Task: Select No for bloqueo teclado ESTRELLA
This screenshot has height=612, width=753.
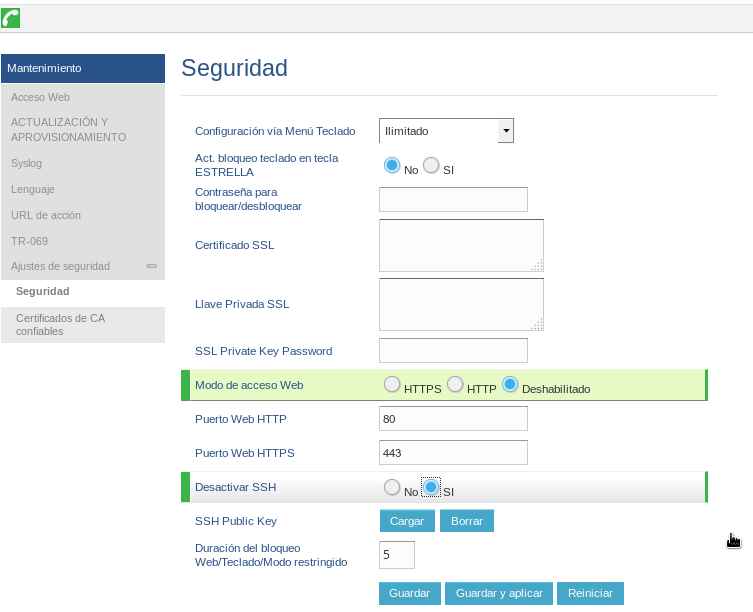Action: pyautogui.click(x=392, y=166)
